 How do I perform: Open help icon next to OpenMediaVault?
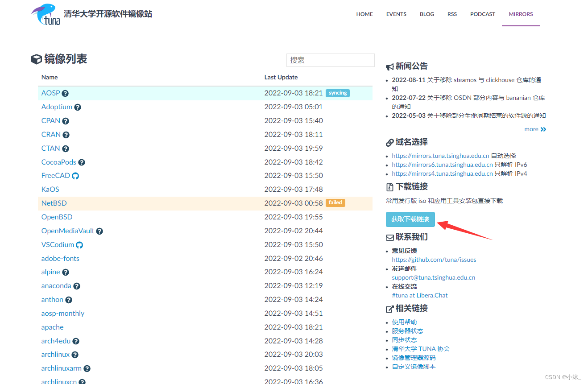tap(99, 231)
